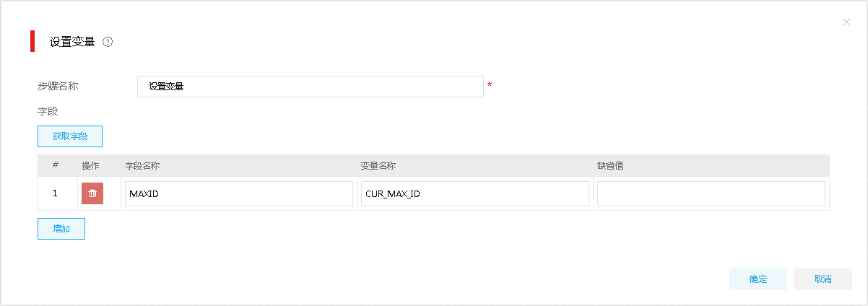The image size is (868, 306).
Task: Click the # column header
Action: 56,165
